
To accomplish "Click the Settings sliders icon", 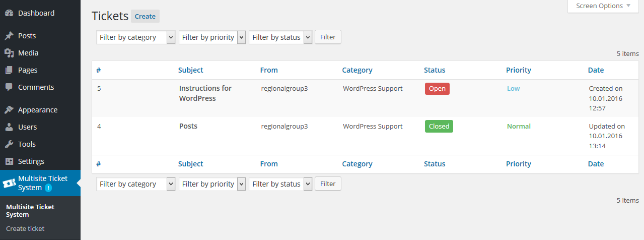I will pos(9,161).
